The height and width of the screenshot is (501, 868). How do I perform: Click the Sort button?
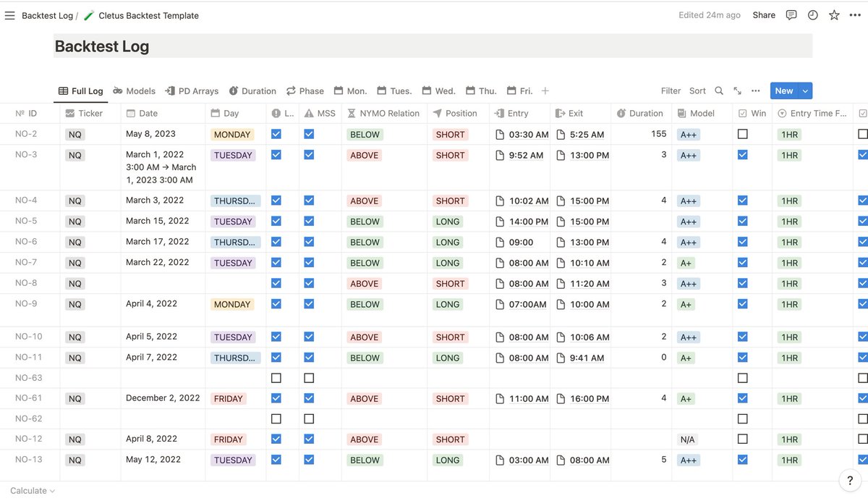(697, 90)
